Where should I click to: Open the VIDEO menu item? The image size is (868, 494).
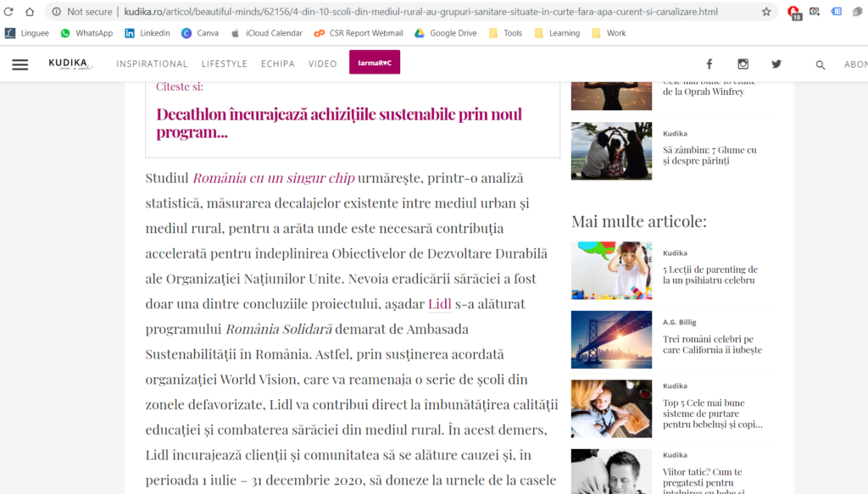(x=323, y=64)
